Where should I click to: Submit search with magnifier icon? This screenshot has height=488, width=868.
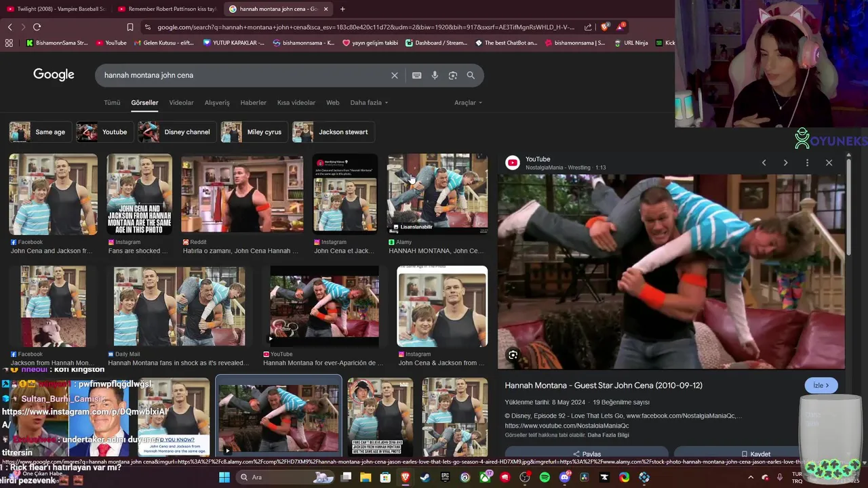coord(471,75)
